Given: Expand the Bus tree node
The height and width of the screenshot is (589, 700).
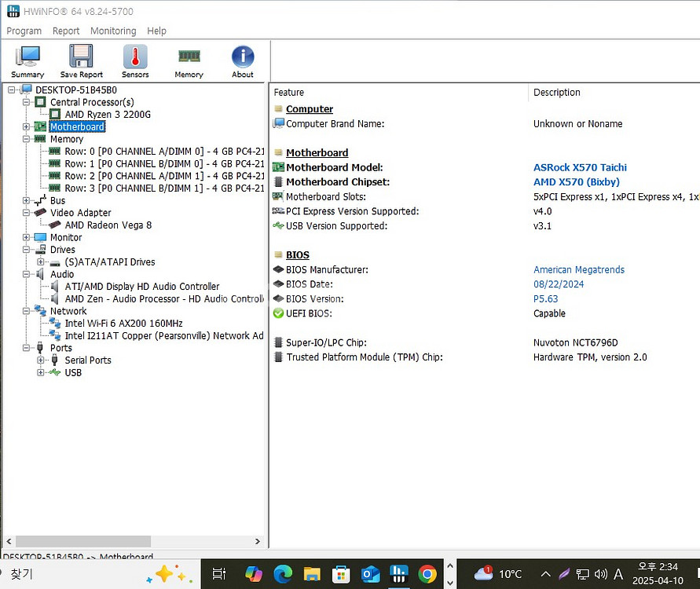Looking at the screenshot, I should pos(27,200).
